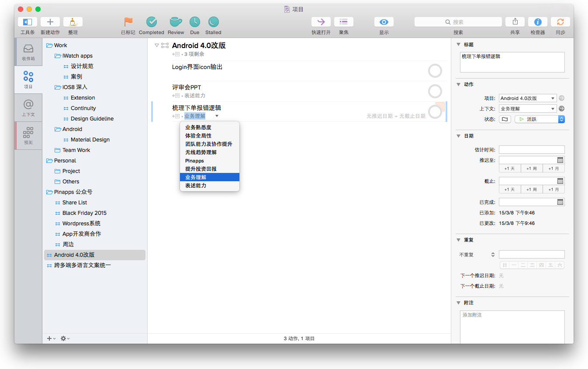Choose Pinapps from context menu
The height and width of the screenshot is (369, 588).
pos(210,161)
